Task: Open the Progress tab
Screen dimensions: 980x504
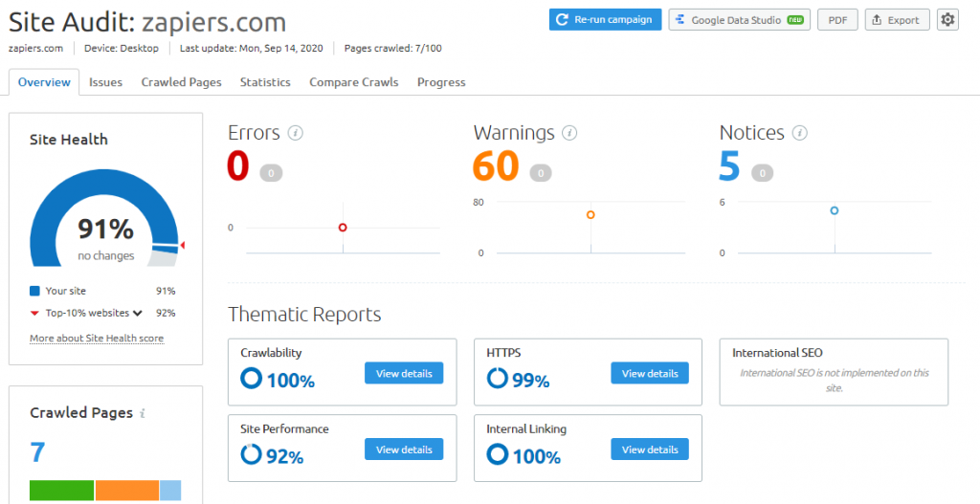Action: click(441, 82)
